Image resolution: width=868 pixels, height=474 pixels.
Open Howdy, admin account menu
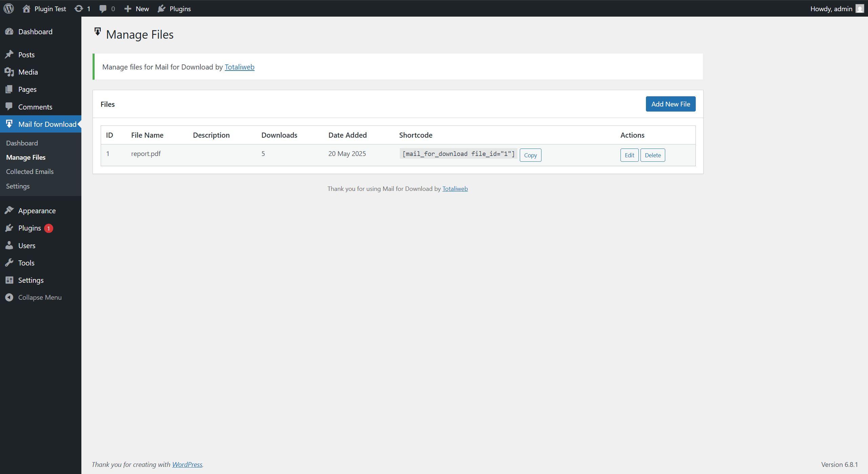(831, 8)
